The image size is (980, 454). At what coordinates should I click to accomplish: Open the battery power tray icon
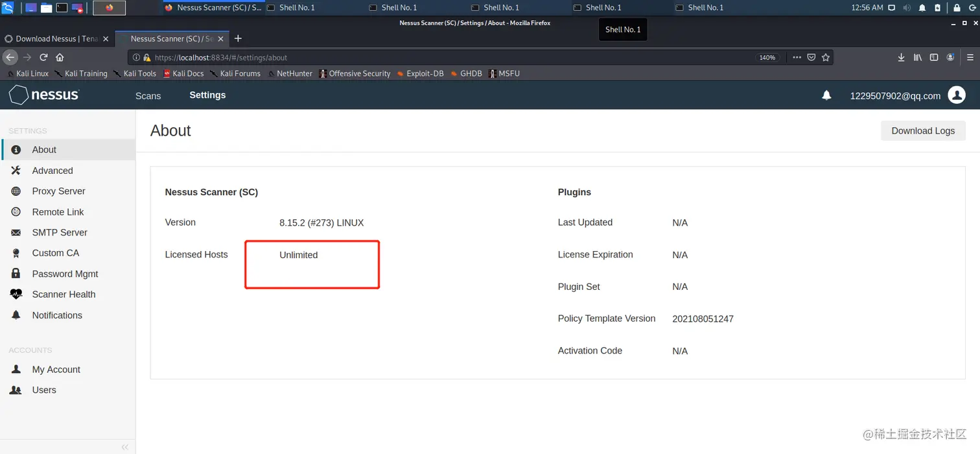(938, 8)
